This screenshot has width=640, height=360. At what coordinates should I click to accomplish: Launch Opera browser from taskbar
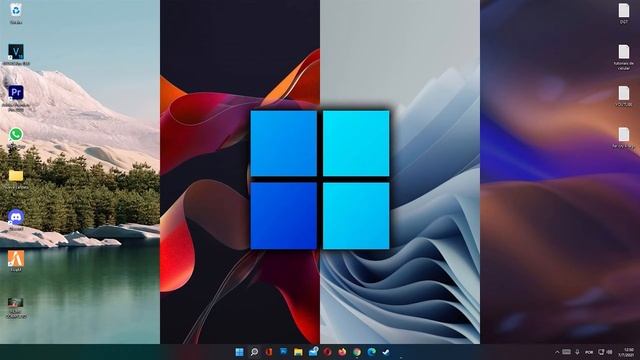pyautogui.click(x=327, y=352)
